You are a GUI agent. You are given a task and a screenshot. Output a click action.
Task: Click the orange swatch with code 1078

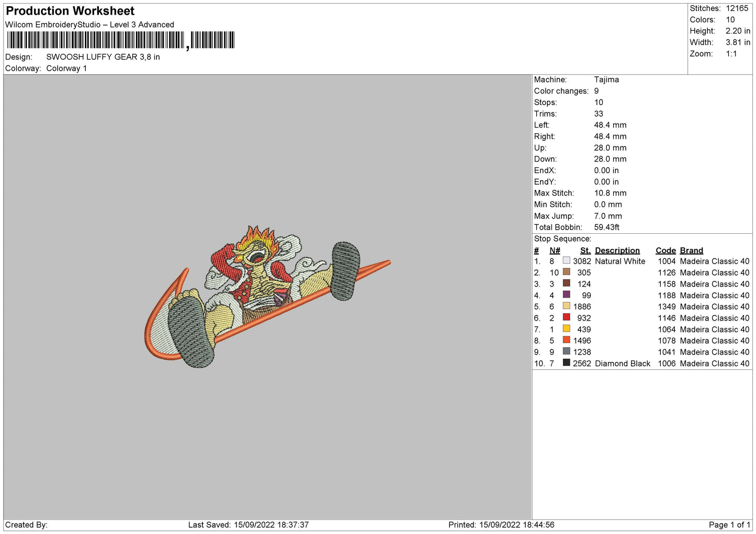[566, 340]
